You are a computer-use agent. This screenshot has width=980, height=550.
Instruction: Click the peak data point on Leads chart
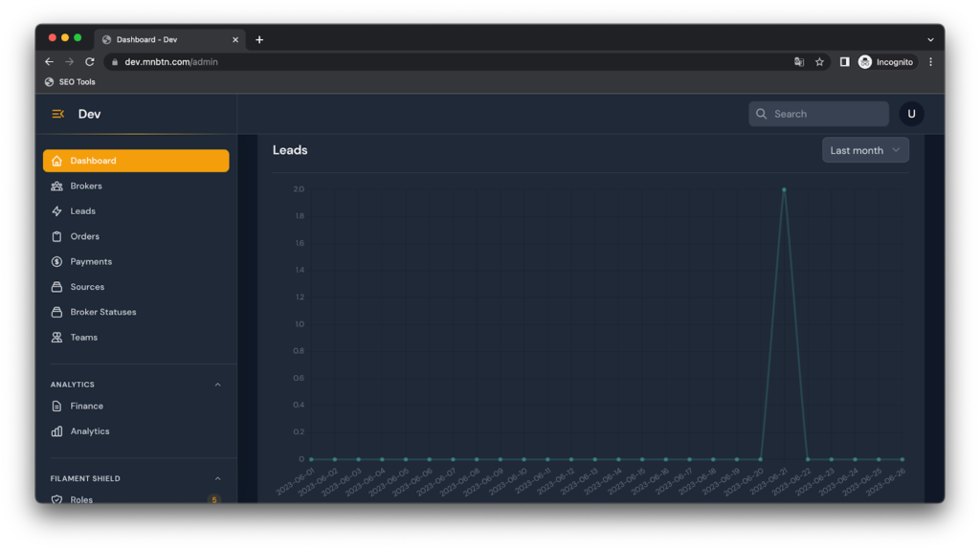click(784, 189)
